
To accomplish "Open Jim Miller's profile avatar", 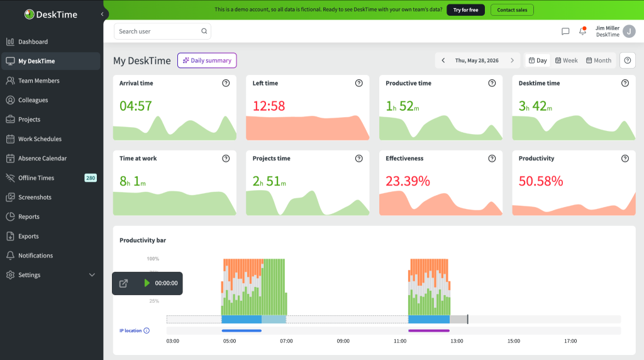I will [x=629, y=31].
